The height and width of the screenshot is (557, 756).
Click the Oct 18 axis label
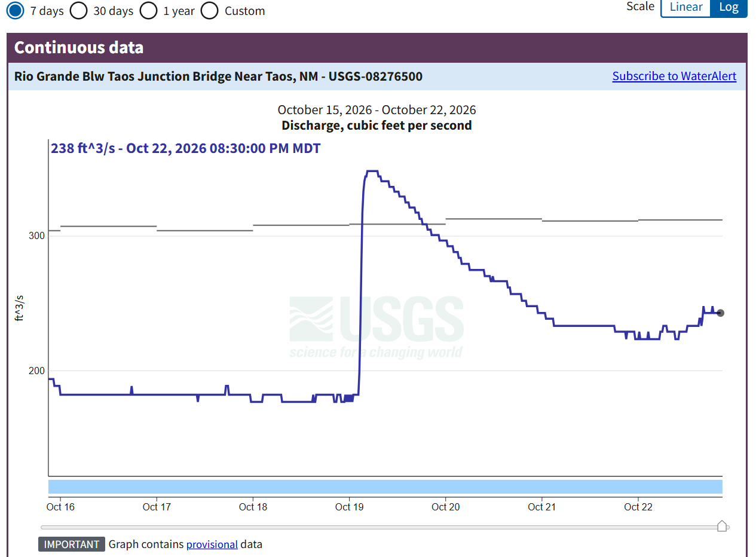click(x=253, y=507)
